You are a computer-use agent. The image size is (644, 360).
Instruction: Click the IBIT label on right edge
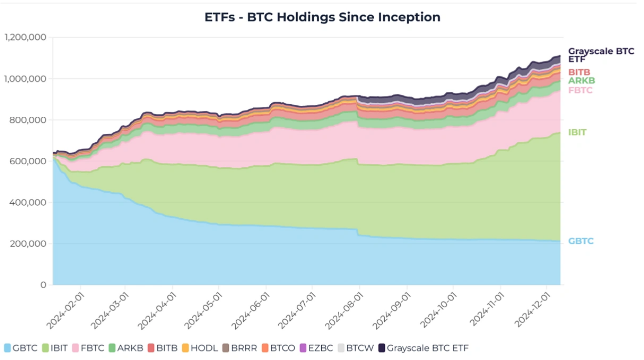coord(577,132)
